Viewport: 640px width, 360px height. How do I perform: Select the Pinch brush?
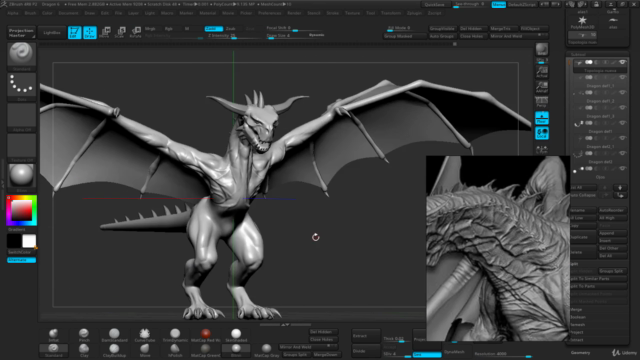pos(84,335)
